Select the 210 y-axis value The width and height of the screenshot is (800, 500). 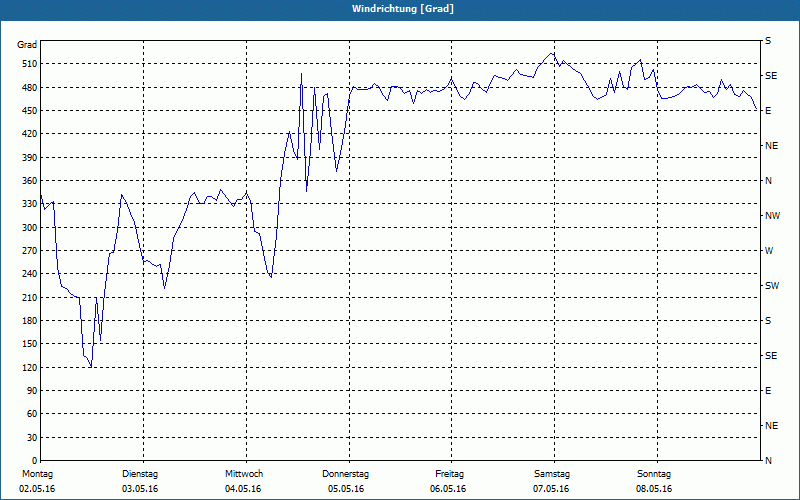coord(30,297)
